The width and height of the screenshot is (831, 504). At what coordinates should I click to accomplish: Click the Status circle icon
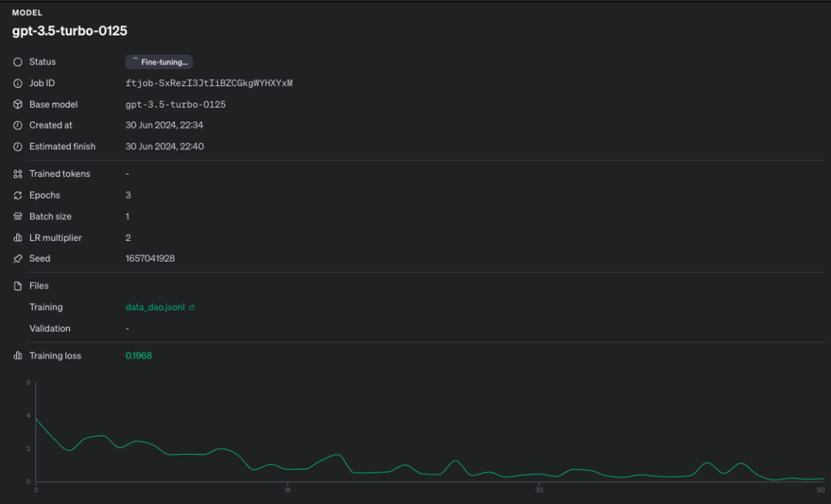click(18, 62)
